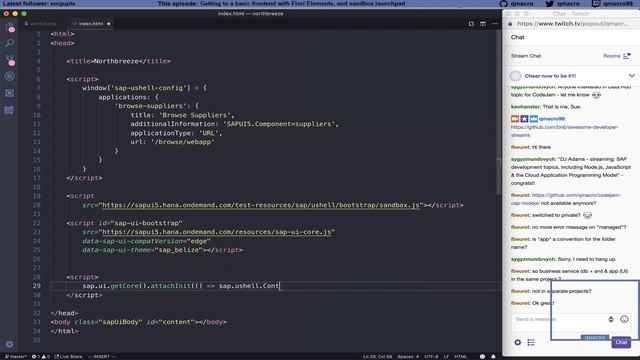The image size is (640, 360).
Task: Open the sandbox.js bootstrap URL in code
Action: (x=261, y=205)
